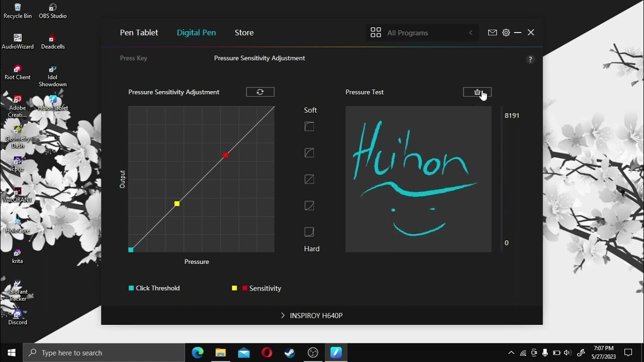
Task: Click the Click Threshold legend label
Action: pos(157,288)
